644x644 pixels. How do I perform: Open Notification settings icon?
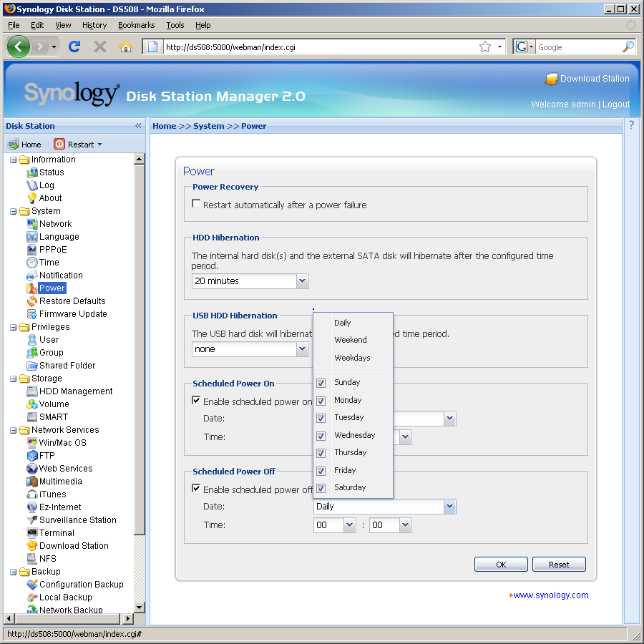(32, 275)
